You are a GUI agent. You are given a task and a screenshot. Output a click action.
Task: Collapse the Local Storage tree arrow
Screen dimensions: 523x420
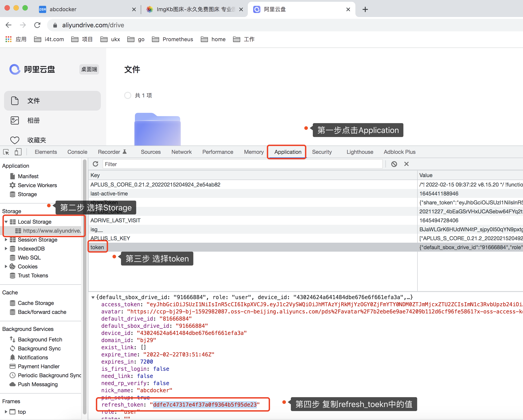click(x=6, y=222)
